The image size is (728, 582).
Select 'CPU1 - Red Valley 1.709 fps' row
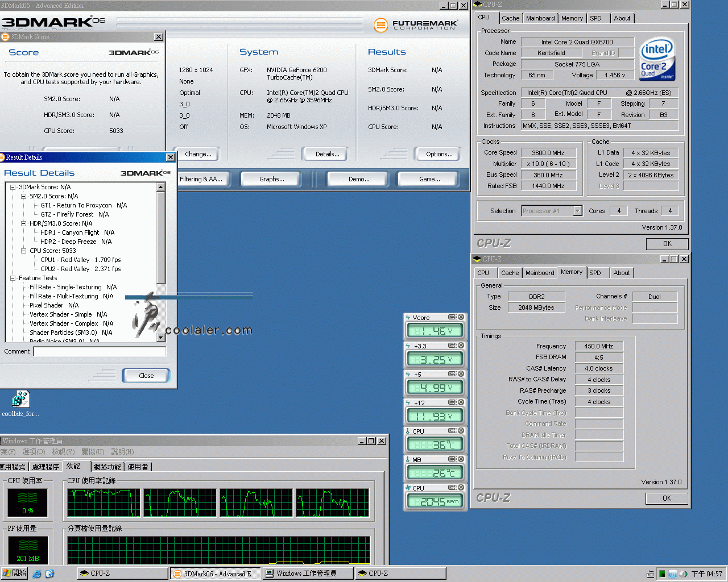tap(80, 260)
